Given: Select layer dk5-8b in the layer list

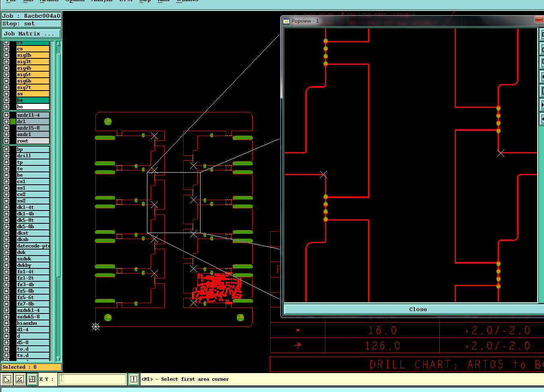Looking at the screenshot, I should pos(33,227).
